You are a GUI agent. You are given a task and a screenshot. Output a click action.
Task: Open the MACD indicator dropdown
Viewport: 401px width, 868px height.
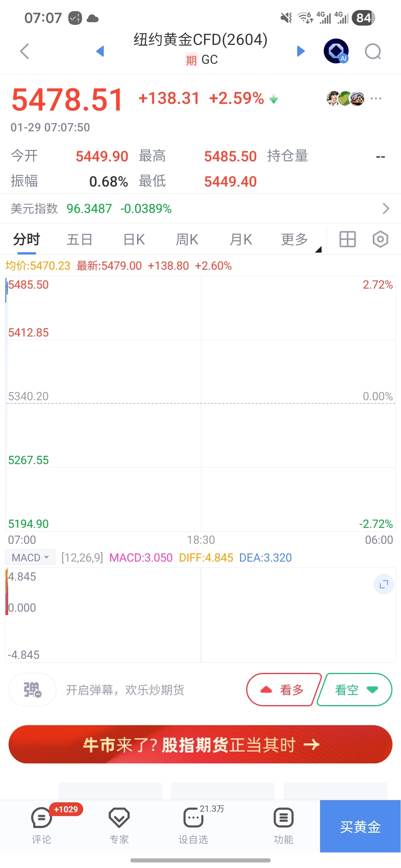pos(30,558)
